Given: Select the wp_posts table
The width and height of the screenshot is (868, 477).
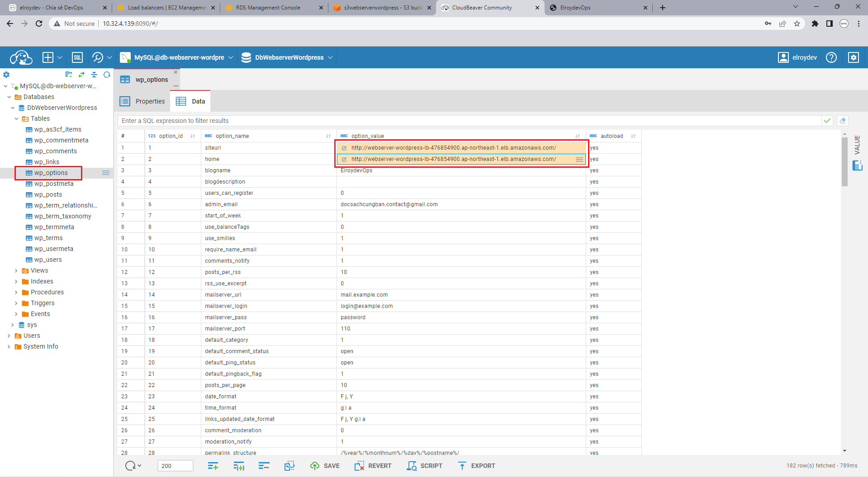Looking at the screenshot, I should [48, 194].
